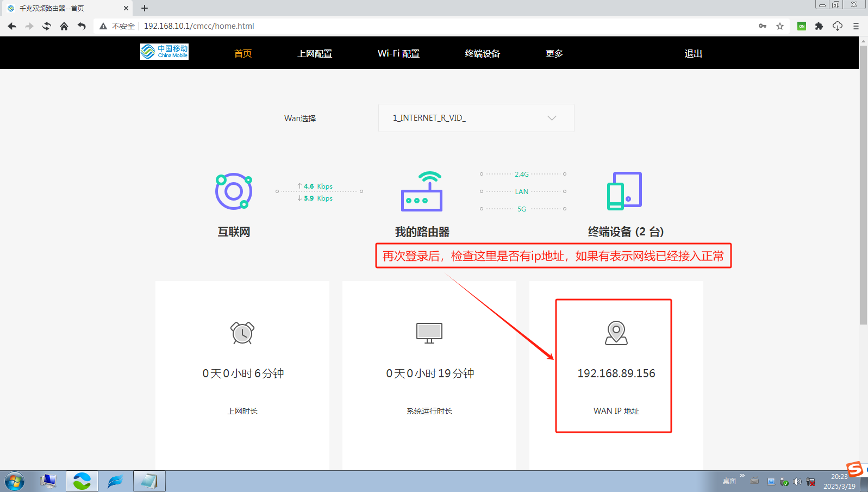This screenshot has height=492, width=868.
Task: Go to 终端设备 page
Action: (483, 53)
